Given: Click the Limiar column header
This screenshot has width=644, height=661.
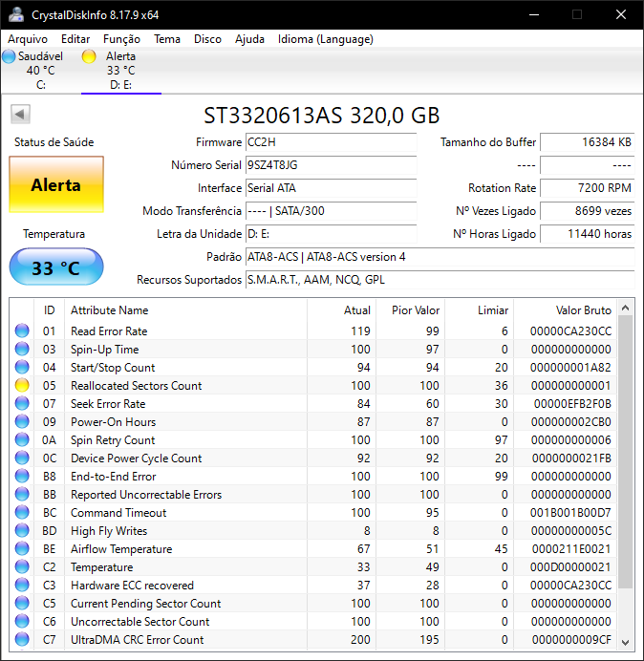Looking at the screenshot, I should point(479,310).
